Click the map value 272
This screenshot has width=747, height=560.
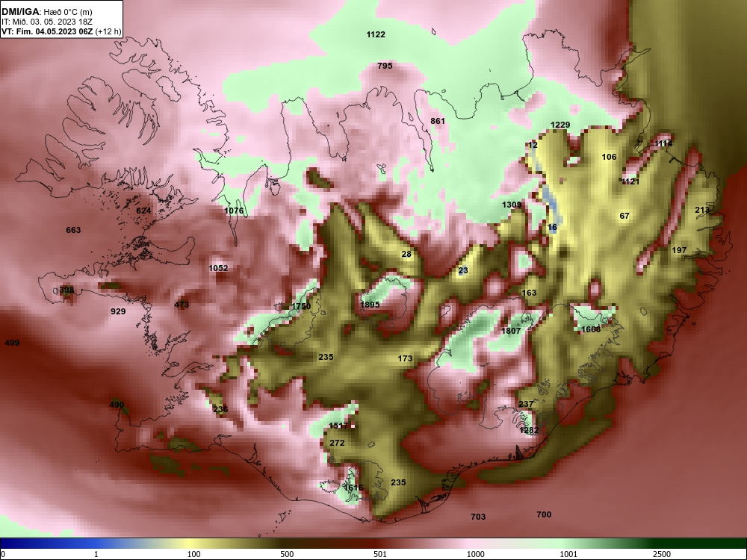click(337, 443)
